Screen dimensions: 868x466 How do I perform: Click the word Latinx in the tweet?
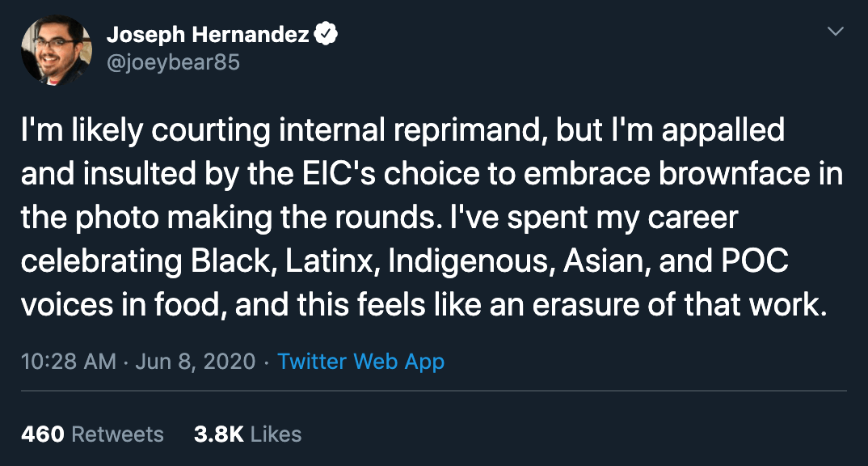[x=331, y=261]
